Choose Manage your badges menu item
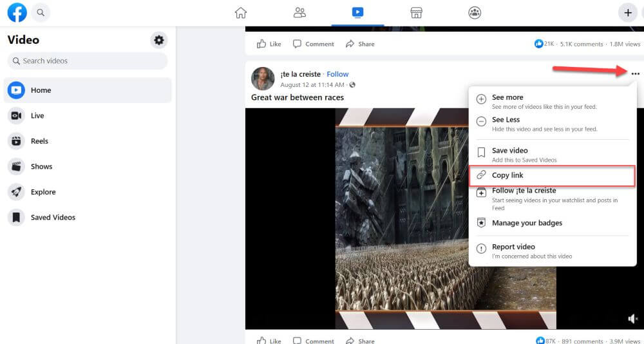 pos(553,223)
